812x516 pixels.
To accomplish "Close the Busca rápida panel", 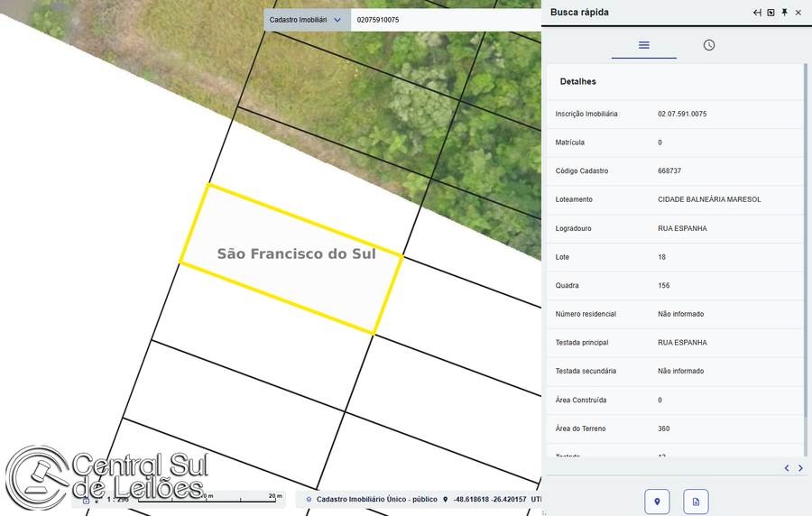I will [798, 13].
